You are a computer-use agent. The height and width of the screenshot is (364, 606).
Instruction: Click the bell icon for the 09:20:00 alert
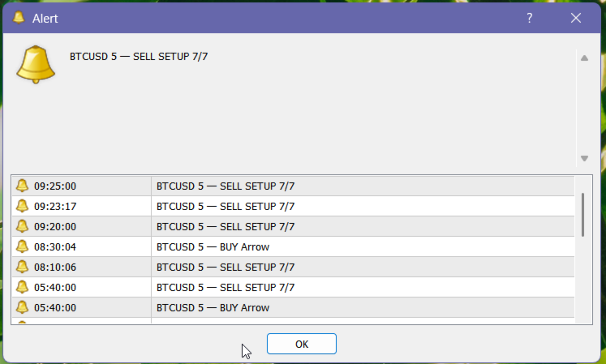[x=22, y=226]
